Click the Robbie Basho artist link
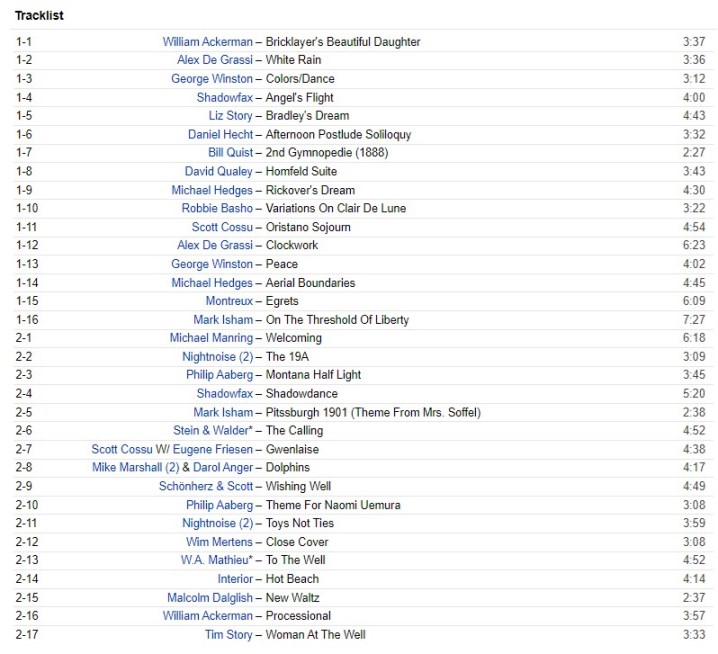Image resolution: width=718 pixels, height=654 pixels. pyautogui.click(x=217, y=208)
